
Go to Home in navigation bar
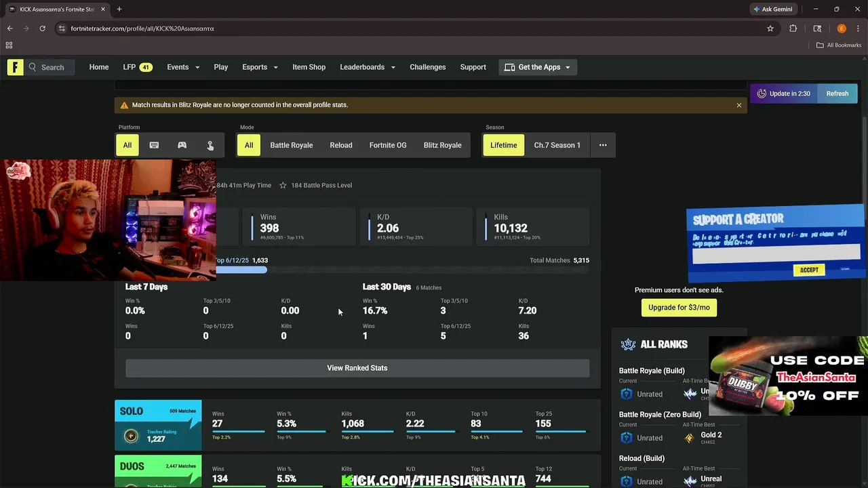[x=99, y=67]
